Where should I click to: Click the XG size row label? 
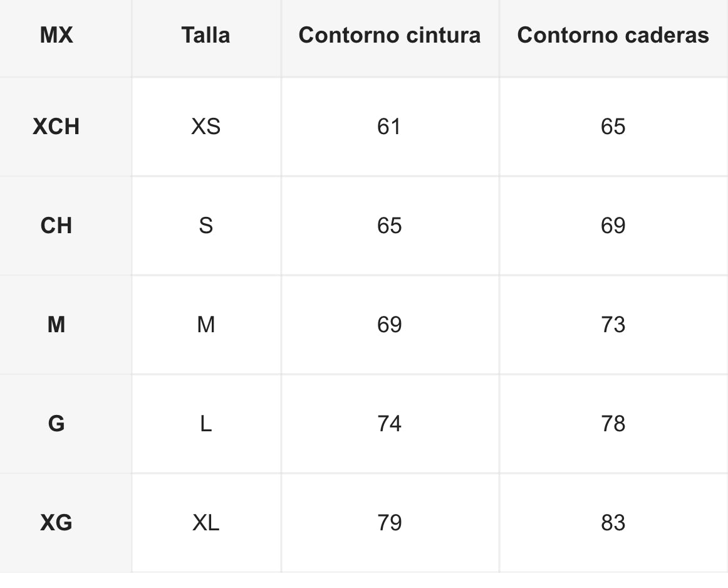click(56, 523)
